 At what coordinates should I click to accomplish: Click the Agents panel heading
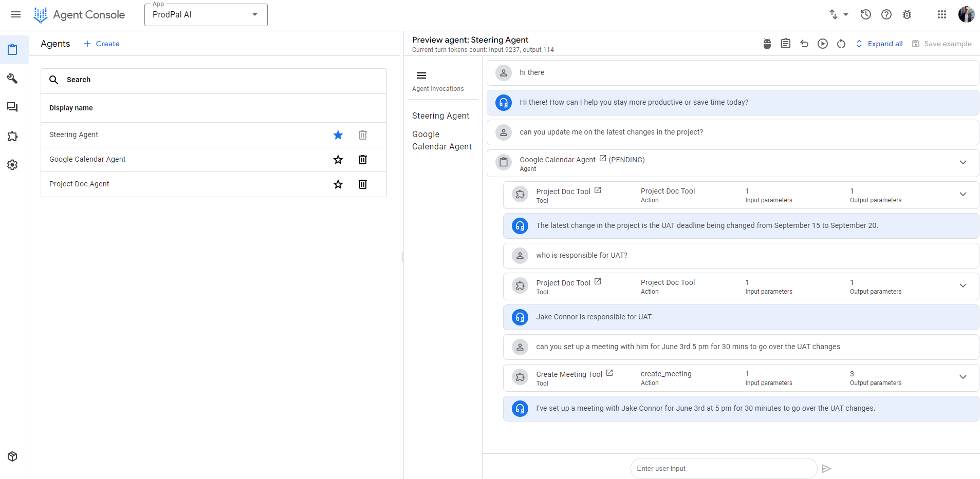pos(56,44)
